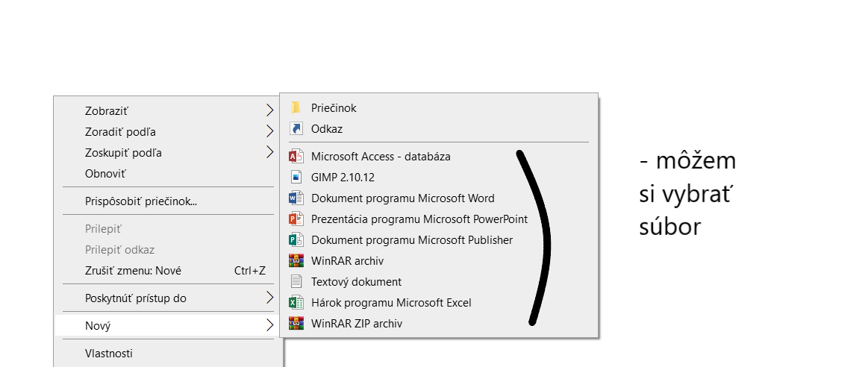868x367 pixels.
Task: Create a new GIMP 2.10.12 file
Action: tap(439, 177)
